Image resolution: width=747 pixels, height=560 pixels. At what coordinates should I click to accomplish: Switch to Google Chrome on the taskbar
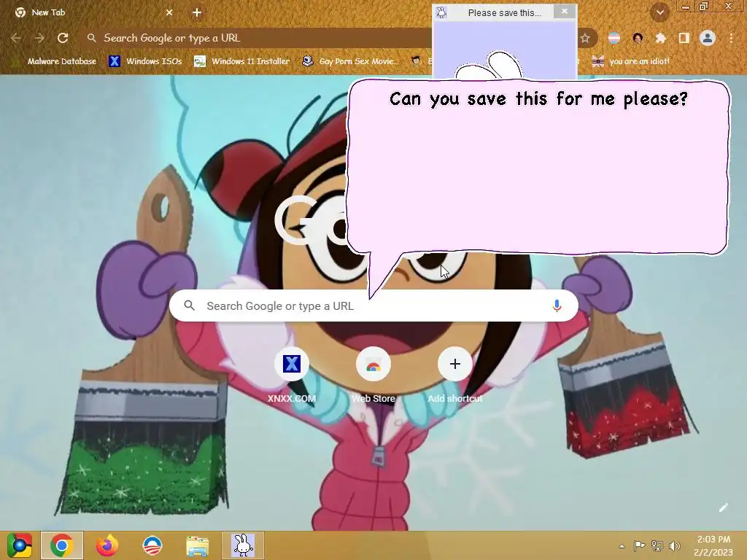[62, 545]
